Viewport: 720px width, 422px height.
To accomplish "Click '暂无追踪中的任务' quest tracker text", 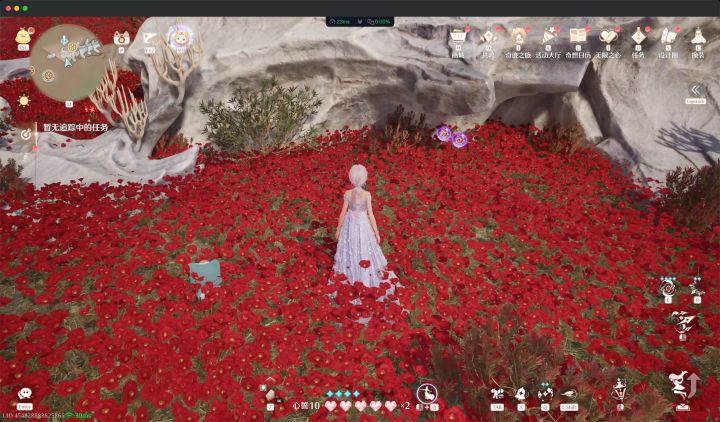I will pyautogui.click(x=76, y=128).
